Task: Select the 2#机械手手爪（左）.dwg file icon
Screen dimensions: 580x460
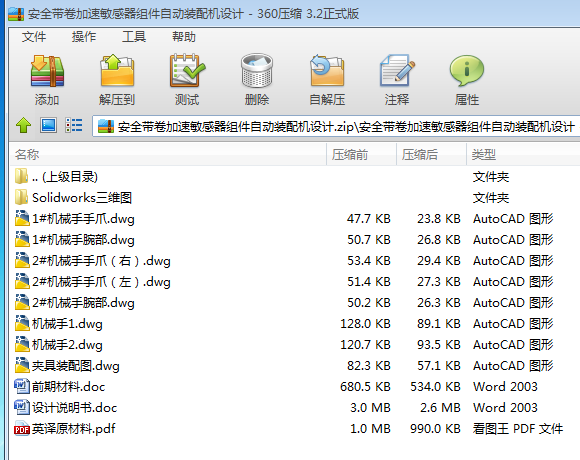Action: (x=22, y=281)
